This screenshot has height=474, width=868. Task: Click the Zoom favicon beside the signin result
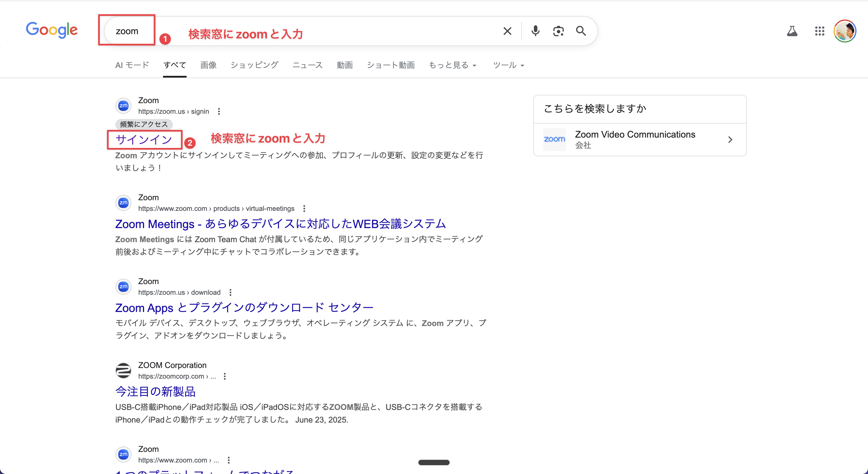tap(123, 105)
